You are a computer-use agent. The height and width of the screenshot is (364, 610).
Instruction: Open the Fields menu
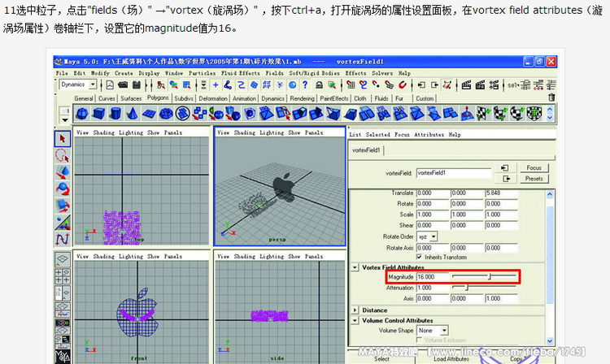click(274, 73)
